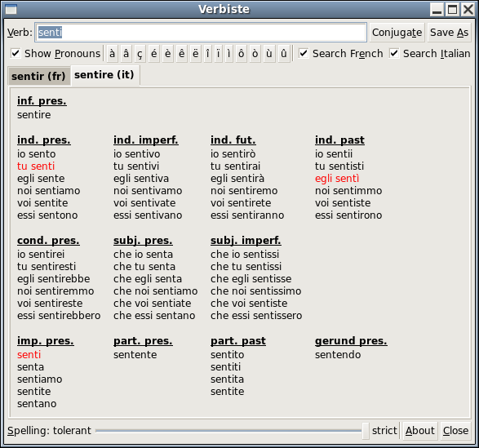The height and width of the screenshot is (448, 479).
Task: Focus the Verb input field
Action: point(201,33)
